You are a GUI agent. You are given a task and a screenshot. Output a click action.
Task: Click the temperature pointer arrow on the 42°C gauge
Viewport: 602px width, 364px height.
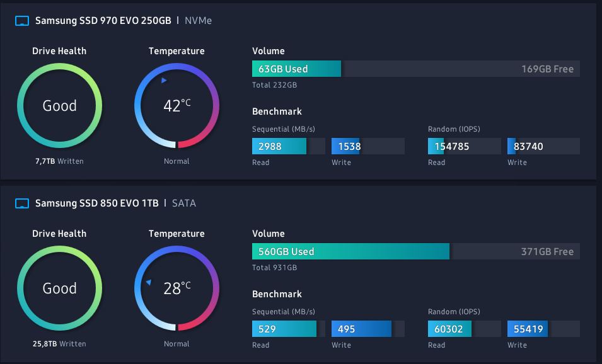164,81
